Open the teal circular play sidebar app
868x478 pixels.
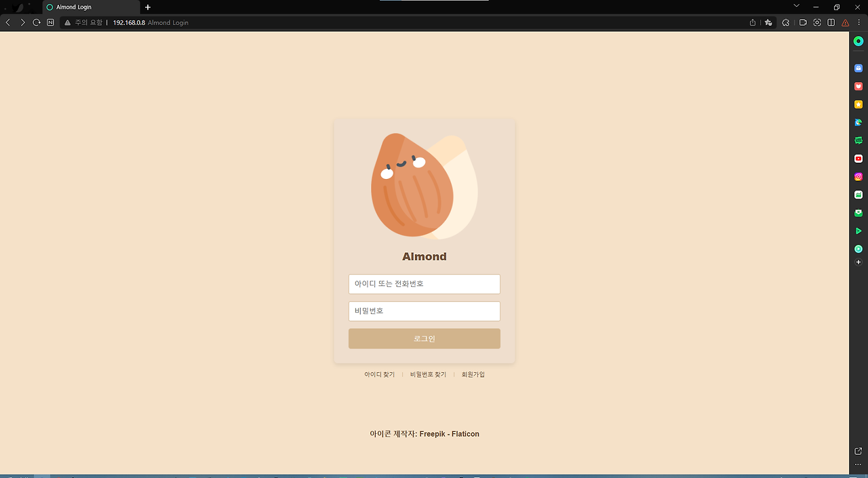(859, 249)
